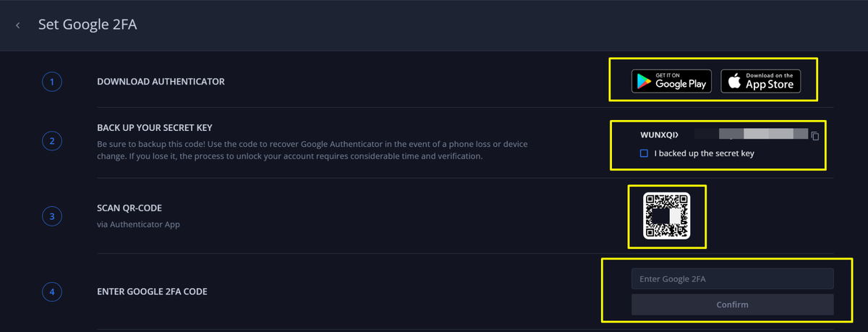Copy the secret key with the copy icon
This screenshot has height=332, width=868.
(814, 136)
